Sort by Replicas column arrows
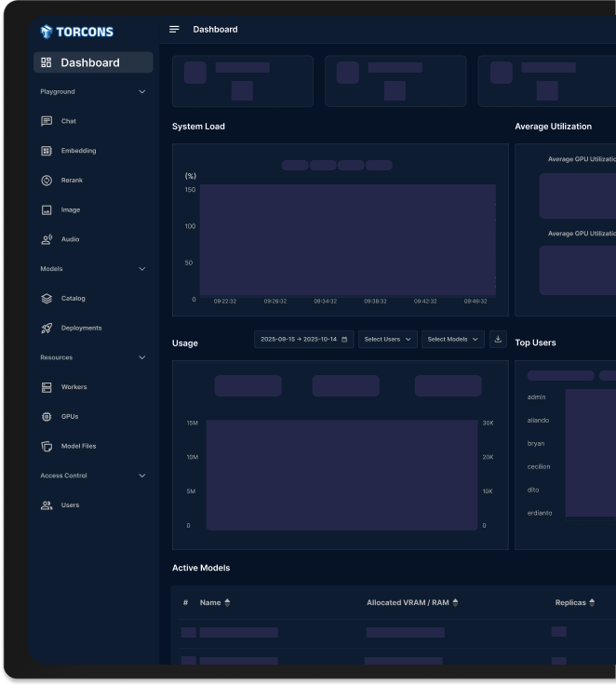616x686 pixels. coord(592,602)
